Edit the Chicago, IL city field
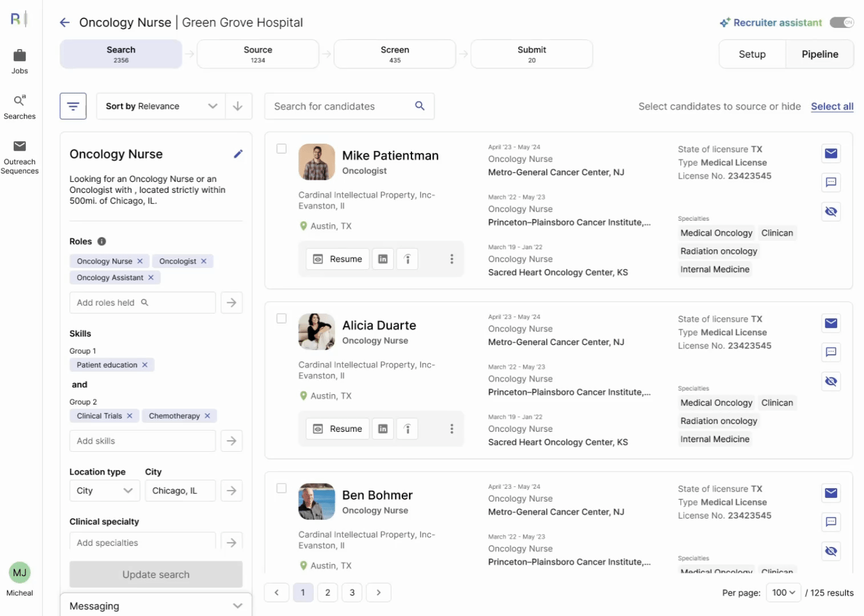This screenshot has width=864, height=616. (180, 491)
